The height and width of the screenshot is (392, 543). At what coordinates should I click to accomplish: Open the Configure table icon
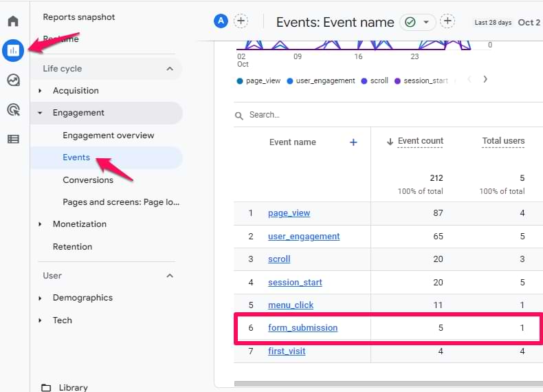tap(13, 139)
